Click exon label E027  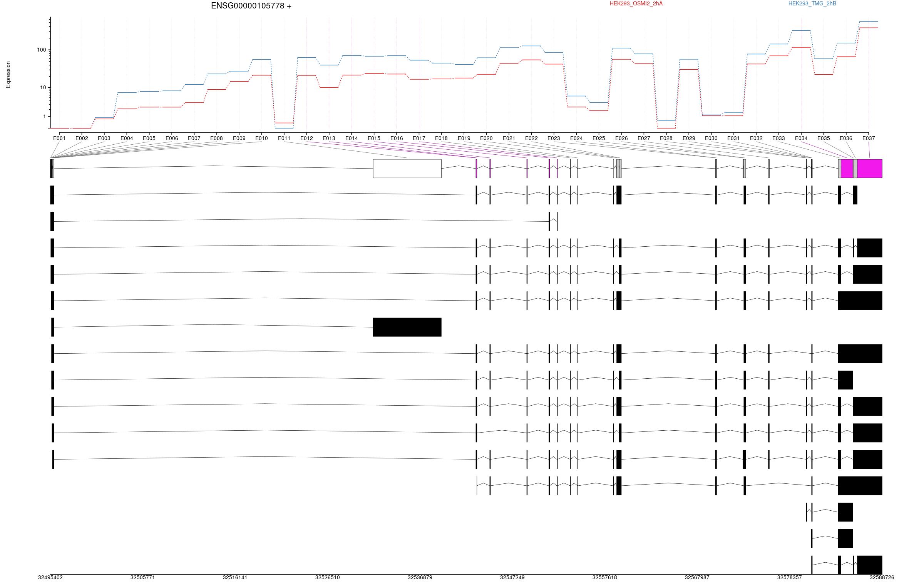[644, 138]
